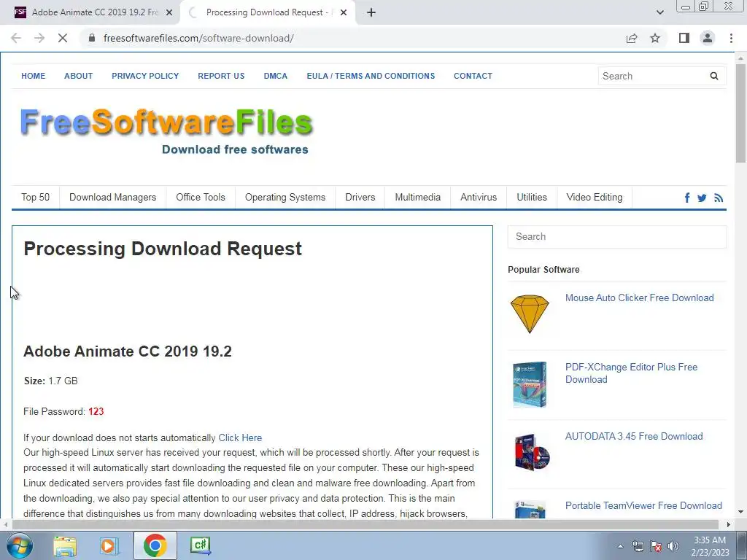747x560 pixels.
Task: Click the vertical scrollbar down arrow
Action: (741, 513)
